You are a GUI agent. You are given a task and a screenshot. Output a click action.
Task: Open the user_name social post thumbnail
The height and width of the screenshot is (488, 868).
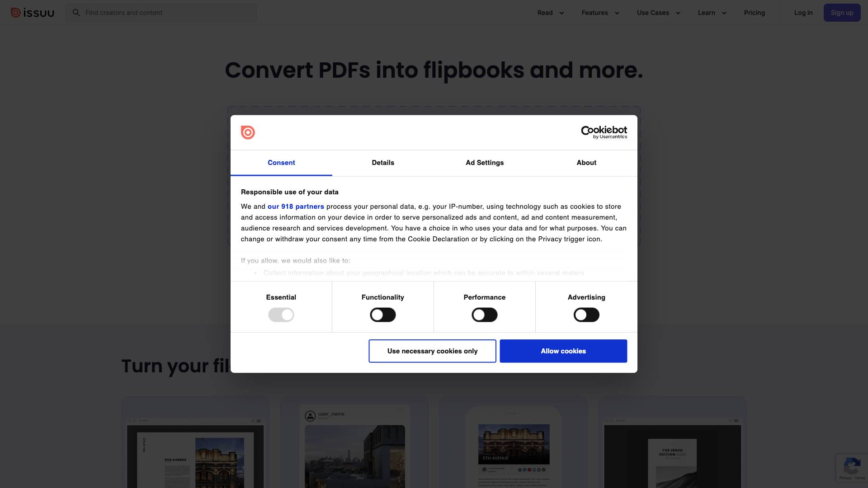[354, 442]
